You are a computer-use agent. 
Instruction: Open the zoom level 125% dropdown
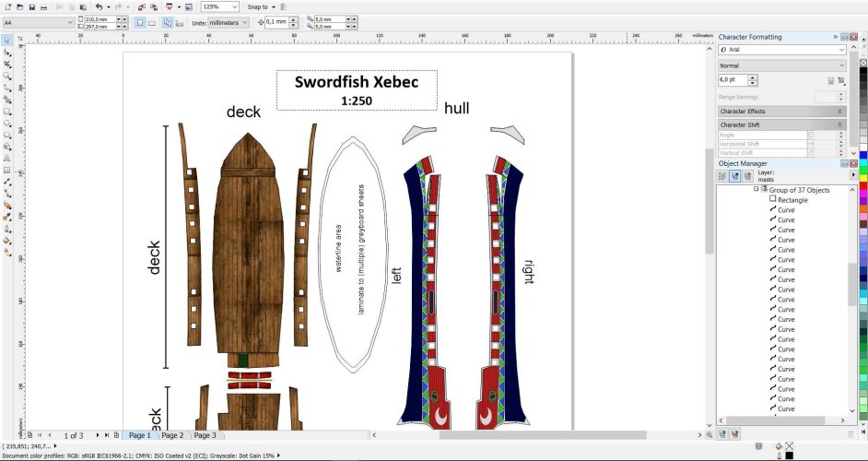tap(233, 6)
